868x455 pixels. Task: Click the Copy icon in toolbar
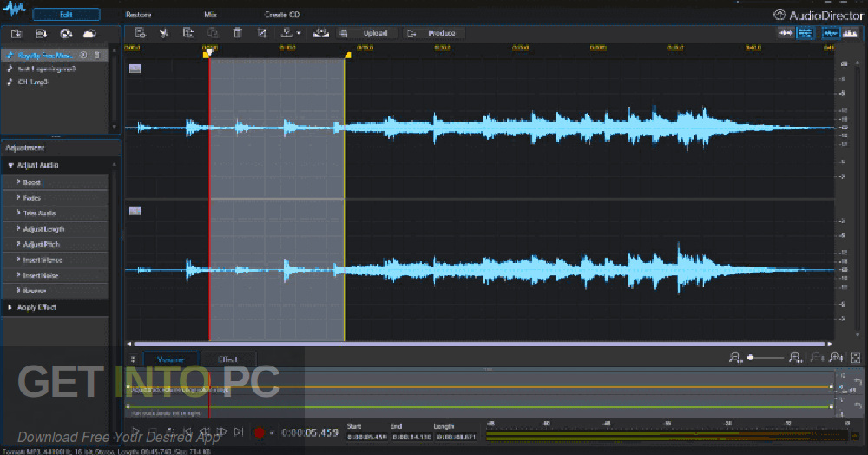coord(188,33)
